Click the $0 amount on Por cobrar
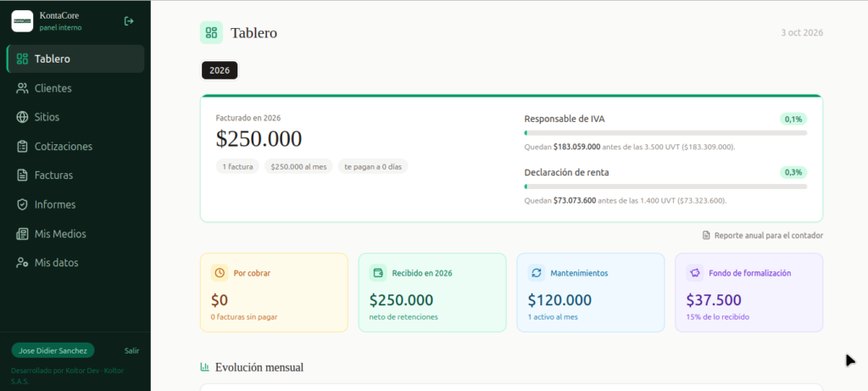 click(220, 300)
